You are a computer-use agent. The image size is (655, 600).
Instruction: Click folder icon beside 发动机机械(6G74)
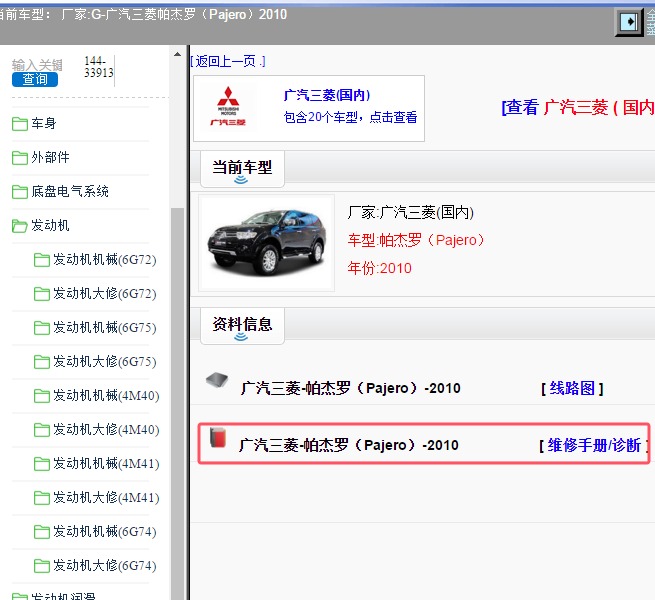point(41,532)
